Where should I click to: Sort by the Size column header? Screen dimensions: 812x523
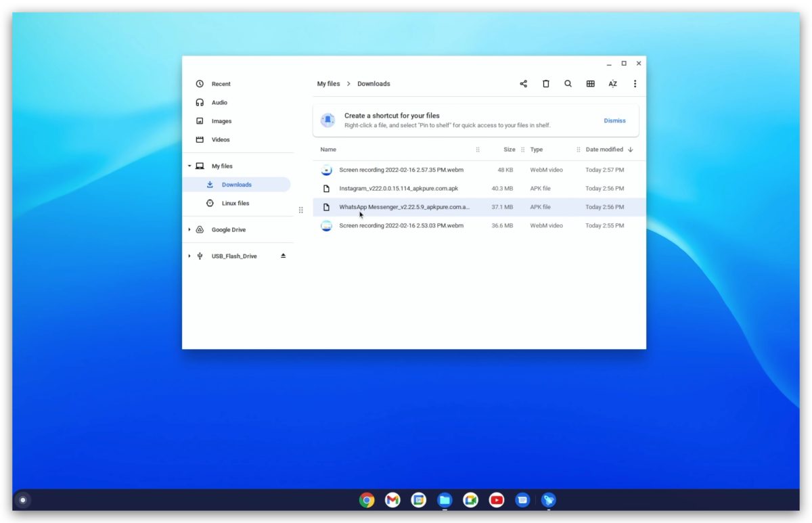[x=509, y=150]
